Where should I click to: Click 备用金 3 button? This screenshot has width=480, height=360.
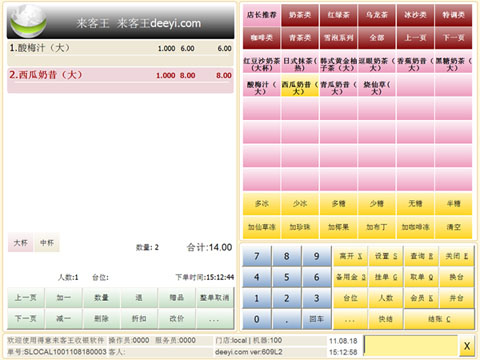[350, 277]
